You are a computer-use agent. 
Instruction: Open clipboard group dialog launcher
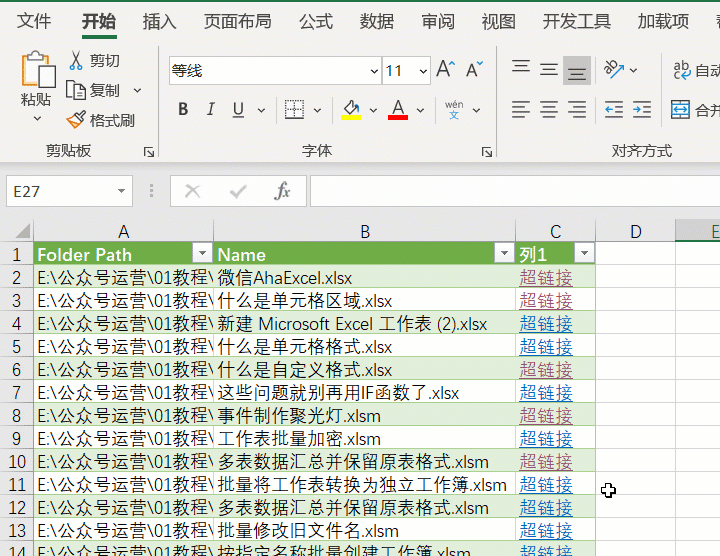pos(149,152)
